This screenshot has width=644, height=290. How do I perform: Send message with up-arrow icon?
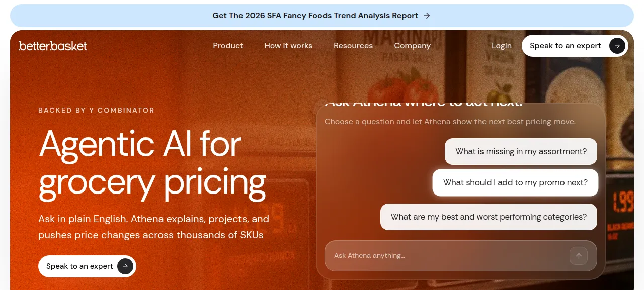click(x=579, y=256)
